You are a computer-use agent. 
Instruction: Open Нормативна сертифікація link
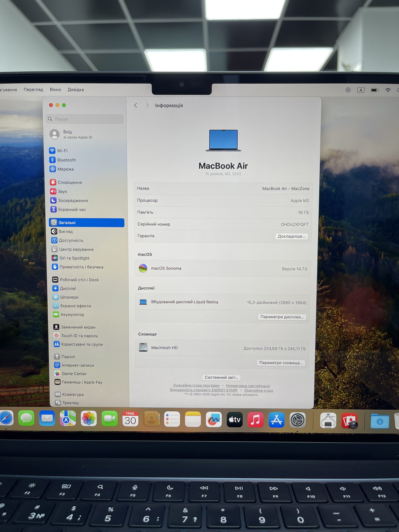tap(248, 386)
